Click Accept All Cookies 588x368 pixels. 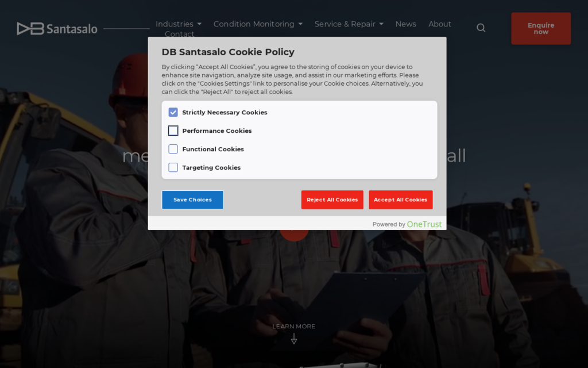[400, 200]
